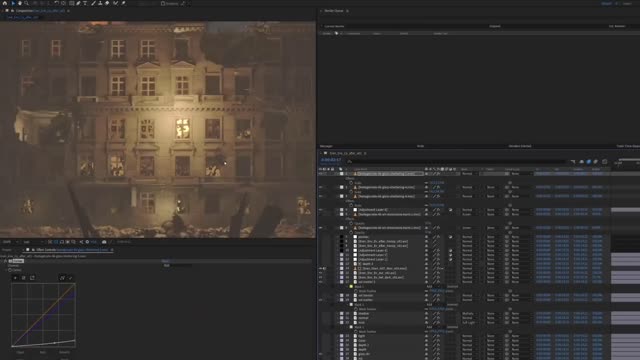This screenshot has width=640, height=360.
Task: Hide Adjustment Layer 6 with its eye
Action: pyautogui.click(x=320, y=210)
